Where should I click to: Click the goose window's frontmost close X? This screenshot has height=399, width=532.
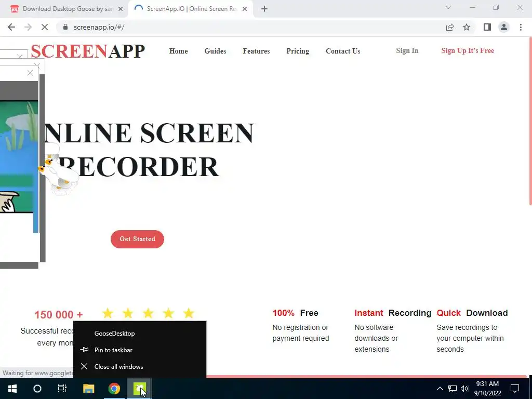[x=30, y=73]
